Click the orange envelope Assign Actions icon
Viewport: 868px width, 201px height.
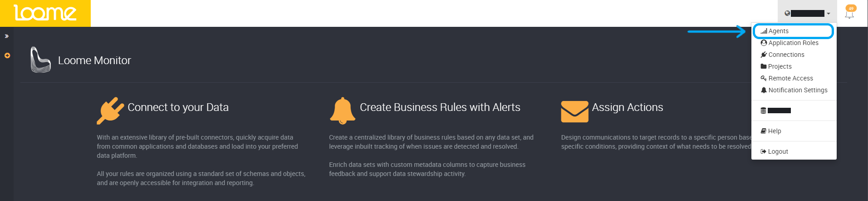click(574, 112)
